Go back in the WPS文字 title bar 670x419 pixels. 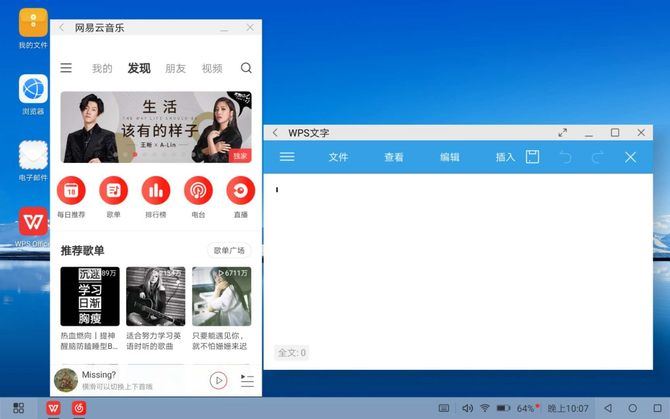275,133
